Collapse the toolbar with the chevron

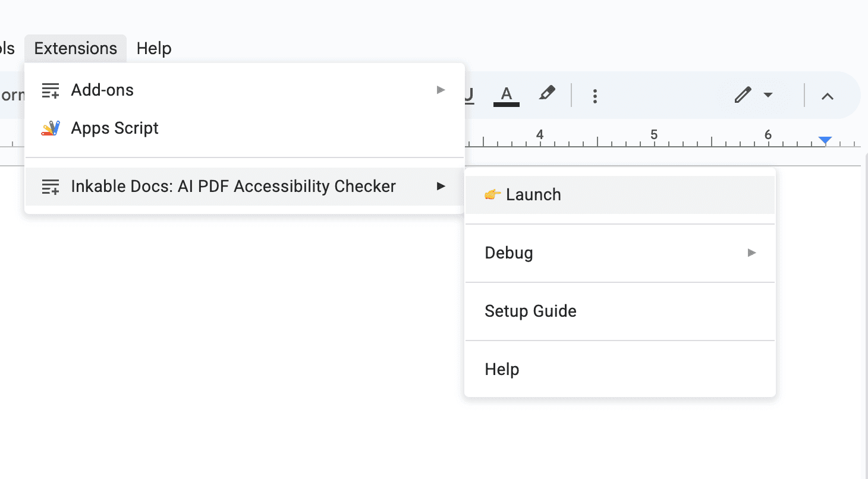pos(828,95)
